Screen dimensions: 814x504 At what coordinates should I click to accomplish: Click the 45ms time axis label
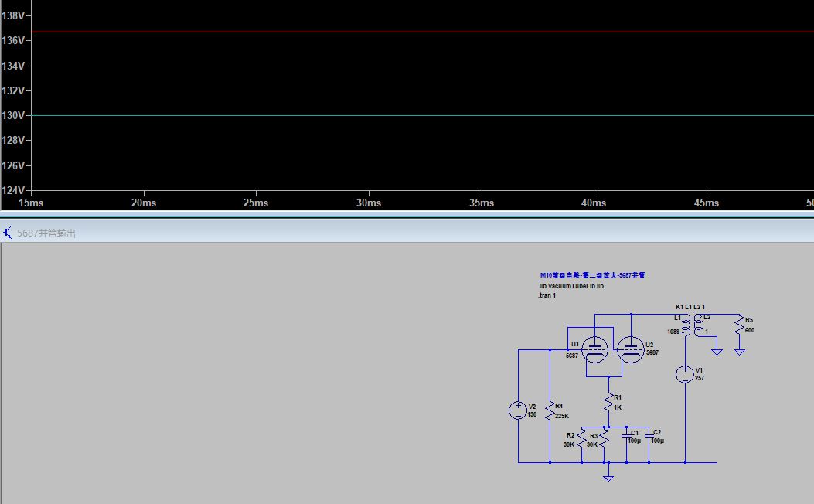(707, 203)
